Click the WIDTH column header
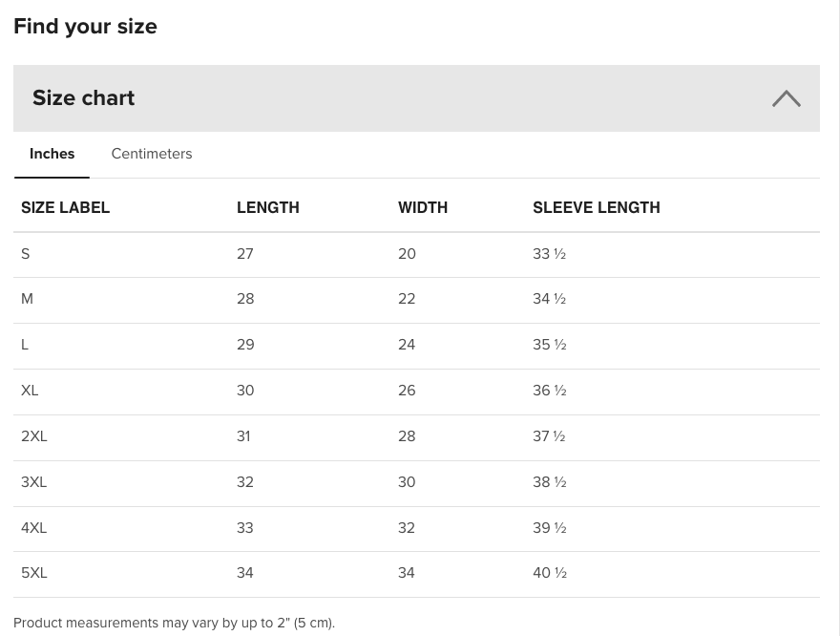 click(x=423, y=208)
